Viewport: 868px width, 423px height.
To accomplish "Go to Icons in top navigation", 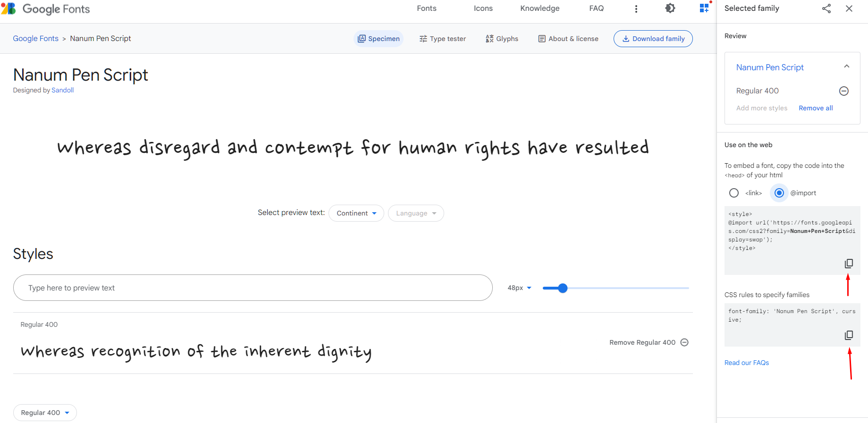I will pyautogui.click(x=483, y=8).
